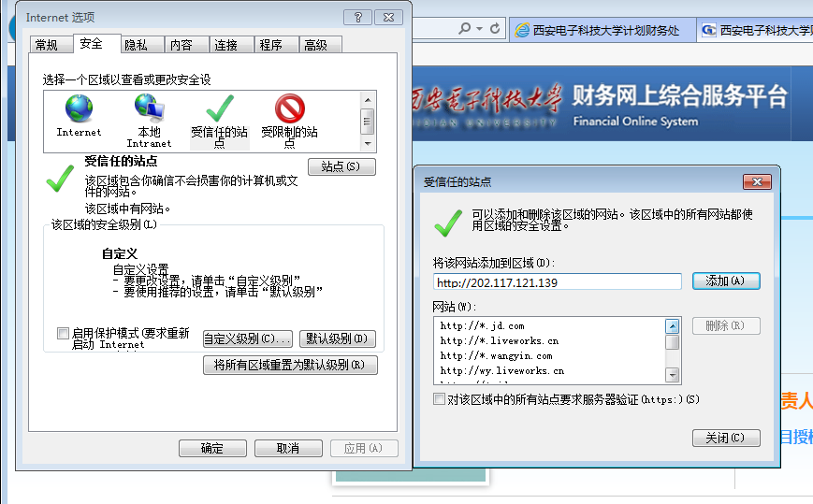Toggle the https server verification checkbox

[440, 399]
